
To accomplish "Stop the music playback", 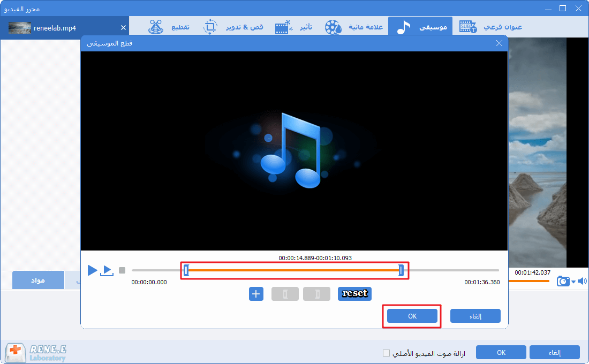I will coord(122,270).
